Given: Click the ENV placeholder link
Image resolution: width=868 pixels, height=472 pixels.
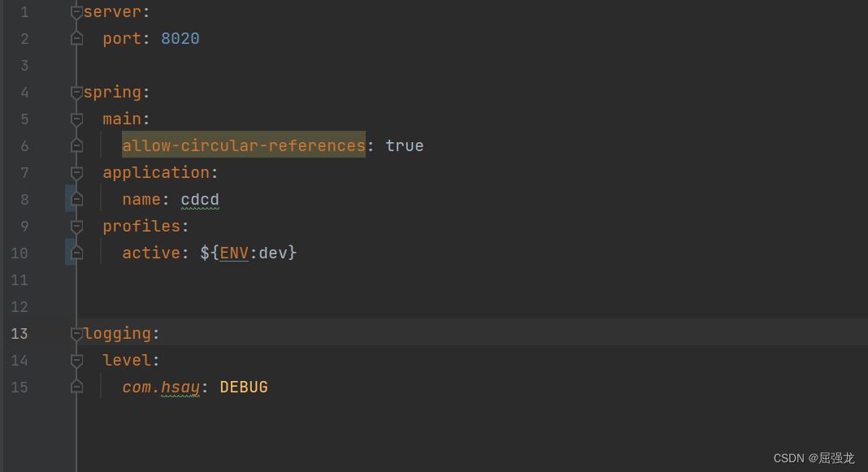Looking at the screenshot, I should click(x=234, y=253).
